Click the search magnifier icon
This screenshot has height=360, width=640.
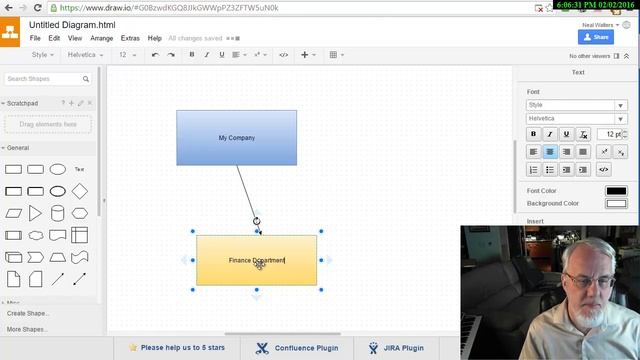86,79
